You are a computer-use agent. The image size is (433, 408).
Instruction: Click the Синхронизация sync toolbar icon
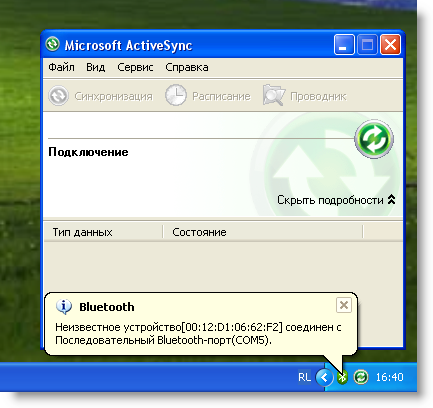tap(58, 96)
